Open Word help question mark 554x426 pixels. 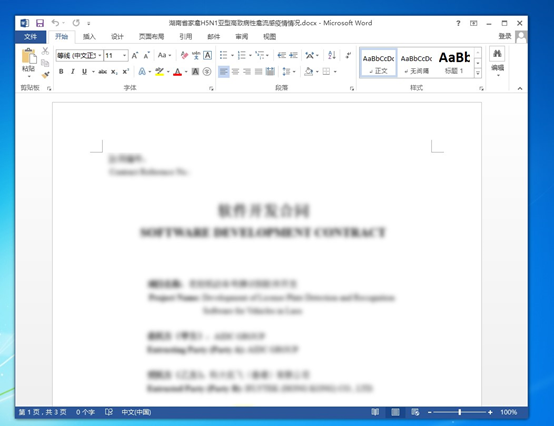(458, 23)
